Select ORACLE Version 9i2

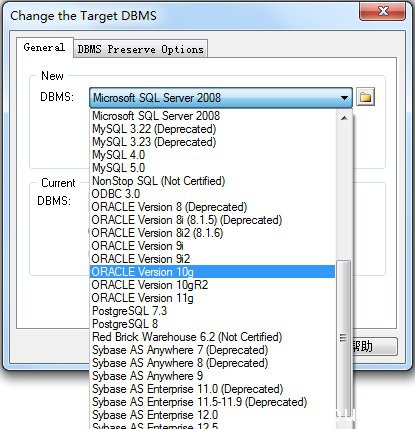213,259
